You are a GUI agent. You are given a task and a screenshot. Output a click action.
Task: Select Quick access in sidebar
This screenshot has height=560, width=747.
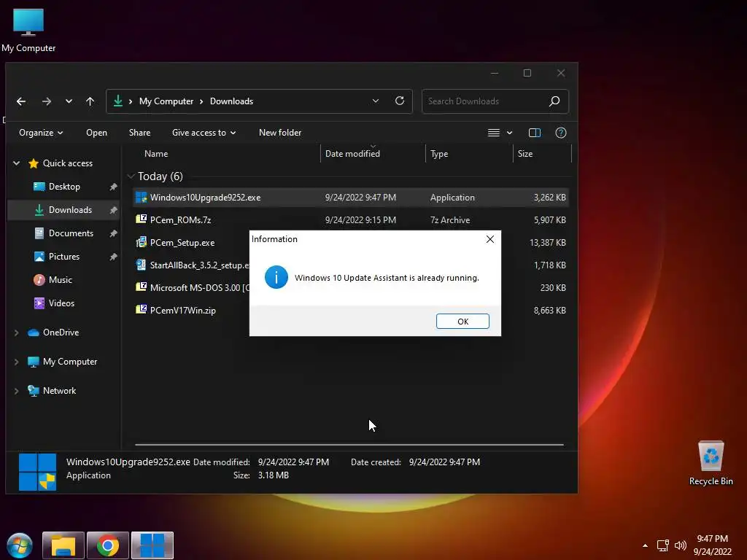[68, 163]
